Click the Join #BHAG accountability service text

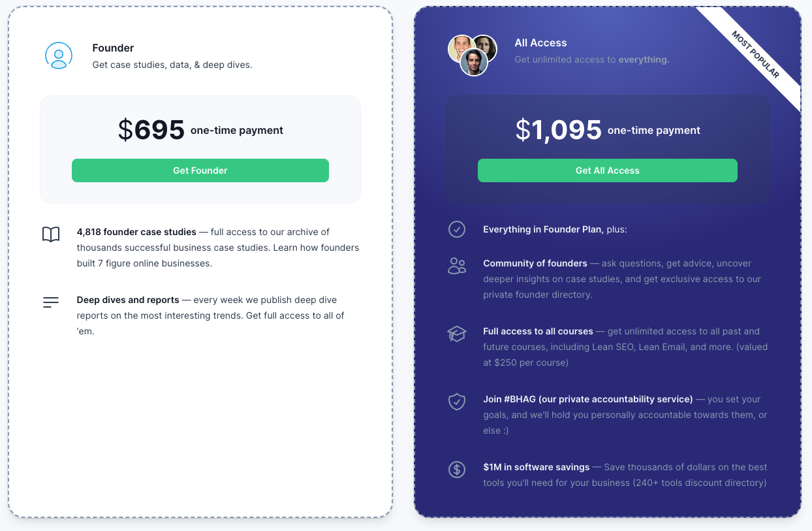coord(587,399)
